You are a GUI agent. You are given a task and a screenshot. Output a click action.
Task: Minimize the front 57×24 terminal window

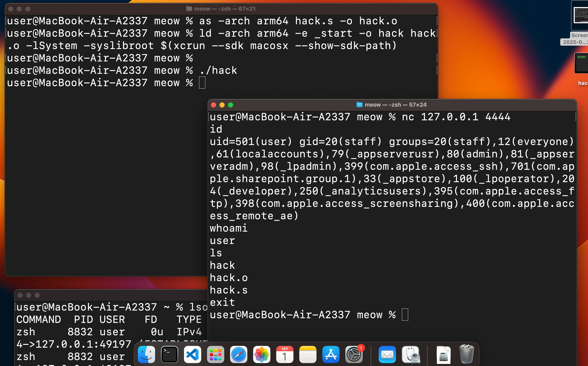click(222, 105)
